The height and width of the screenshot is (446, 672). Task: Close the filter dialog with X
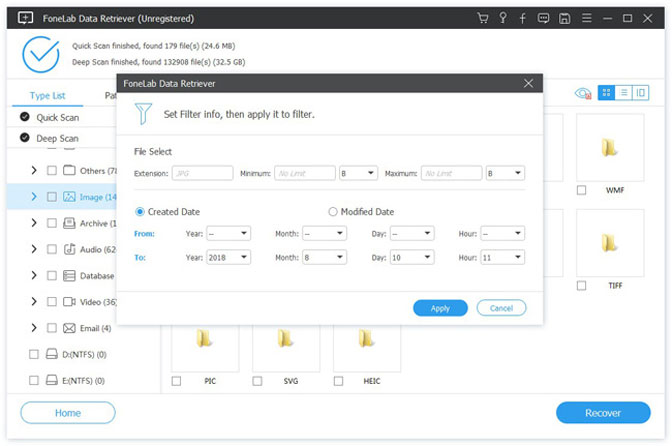tap(528, 83)
